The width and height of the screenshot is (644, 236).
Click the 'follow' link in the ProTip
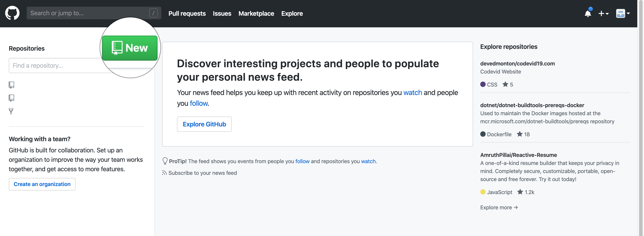coord(302,161)
